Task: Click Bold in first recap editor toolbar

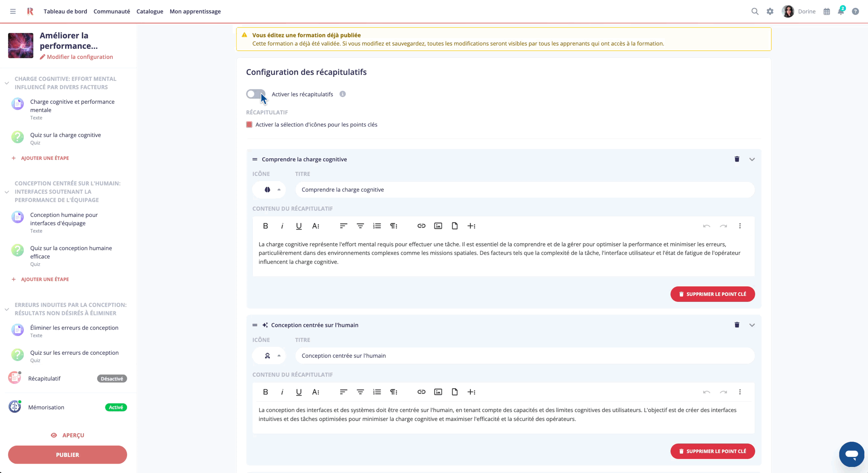Action: pos(266,226)
